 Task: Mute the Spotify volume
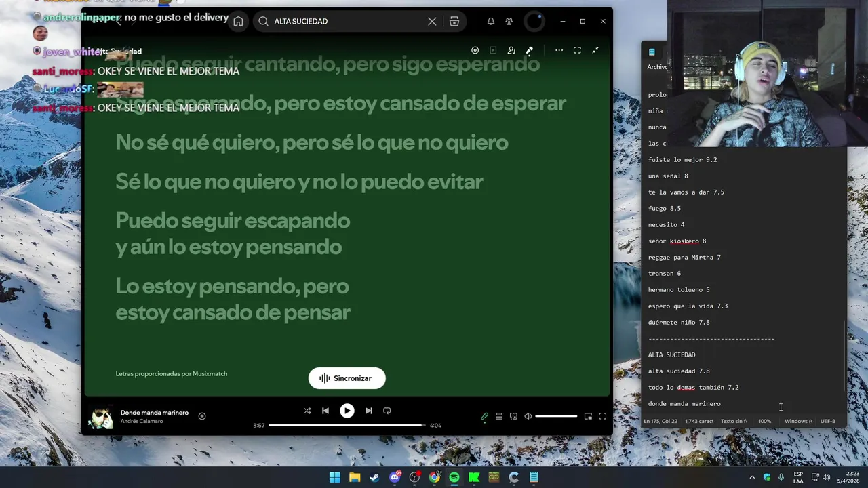(528, 416)
